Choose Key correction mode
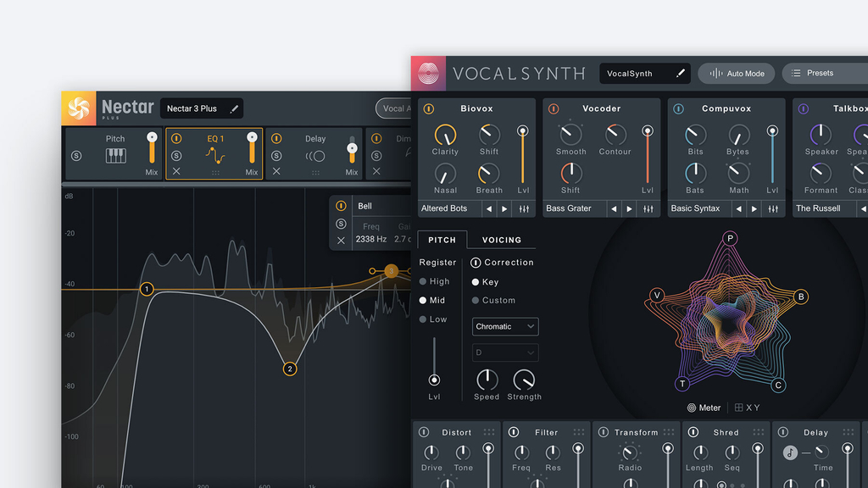The height and width of the screenshot is (488, 868). 485,282
